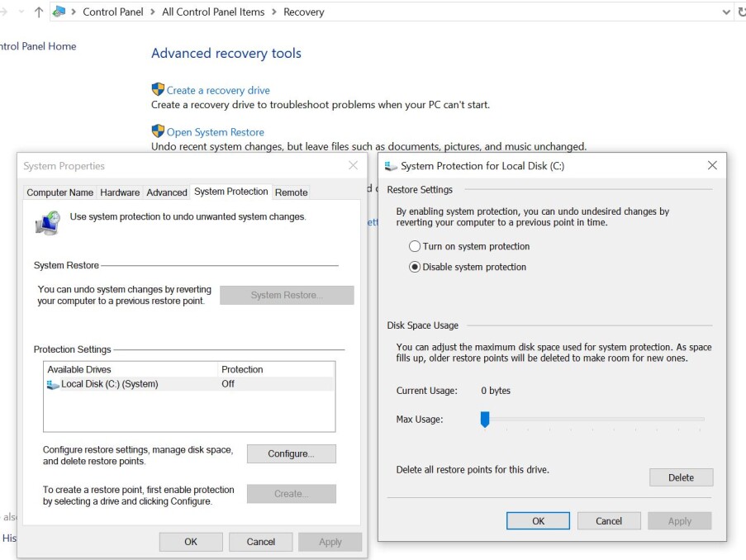Screen dimensions: 746x560
Task: Select Local Disk (C:) (System) drive row
Action: point(189,384)
